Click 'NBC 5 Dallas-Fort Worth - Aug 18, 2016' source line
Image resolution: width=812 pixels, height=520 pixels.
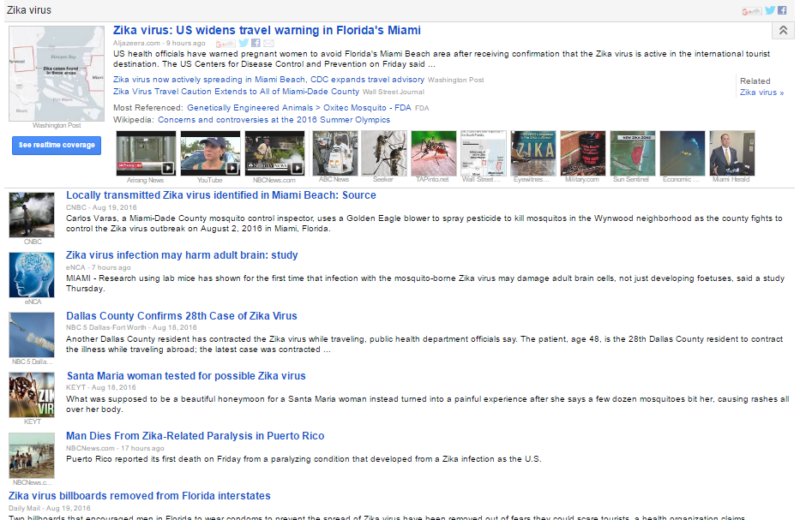(x=131, y=327)
